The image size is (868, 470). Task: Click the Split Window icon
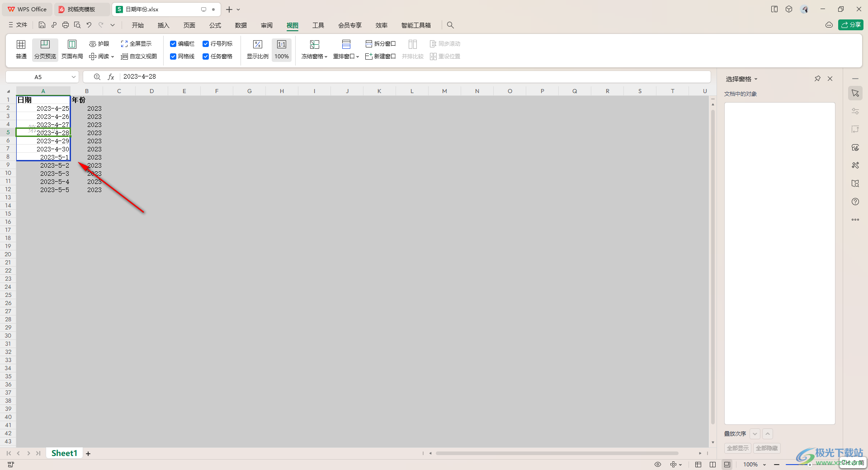tap(369, 44)
